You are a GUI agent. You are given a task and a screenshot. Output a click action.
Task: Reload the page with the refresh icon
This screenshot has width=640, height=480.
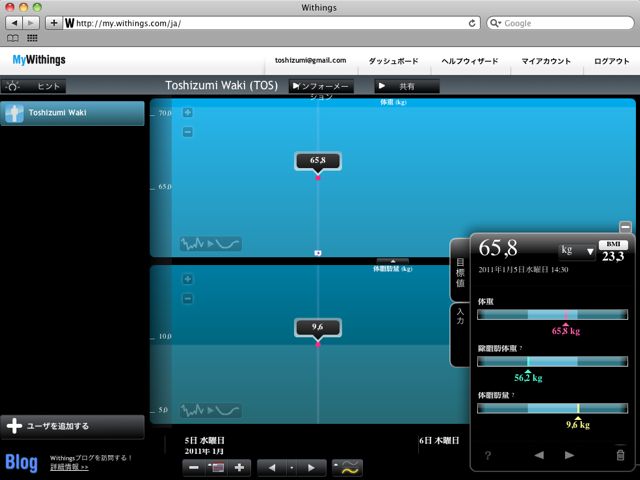coord(472,23)
